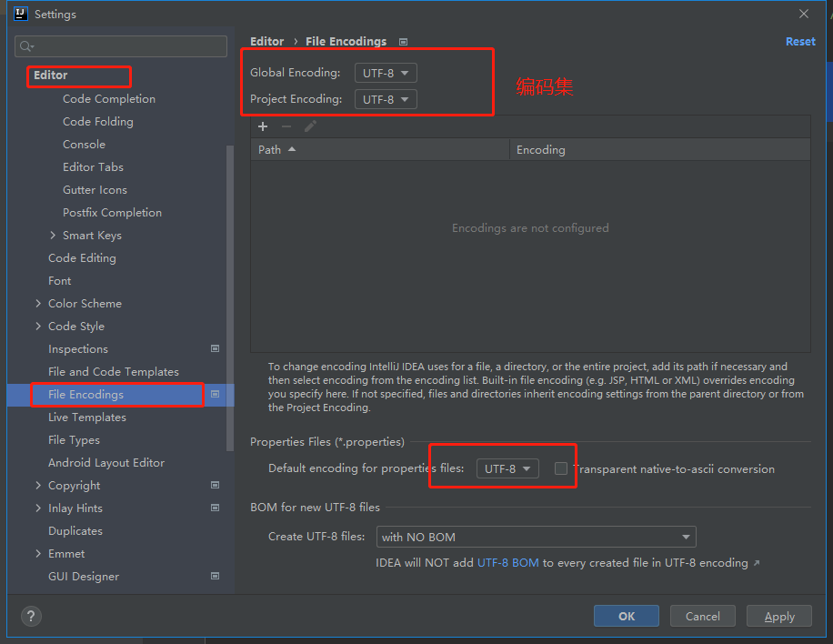Sort table by Path column header
The image size is (833, 644).
380,150
